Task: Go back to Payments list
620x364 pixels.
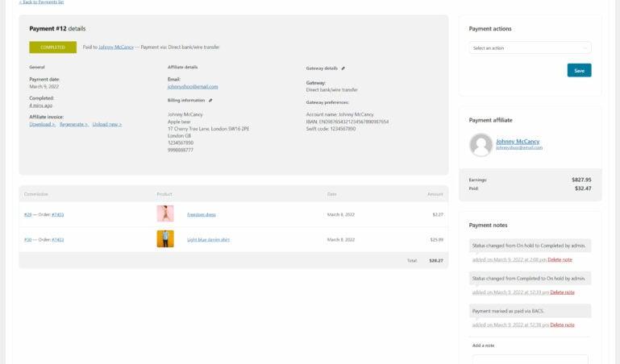Action: pyautogui.click(x=41, y=2)
